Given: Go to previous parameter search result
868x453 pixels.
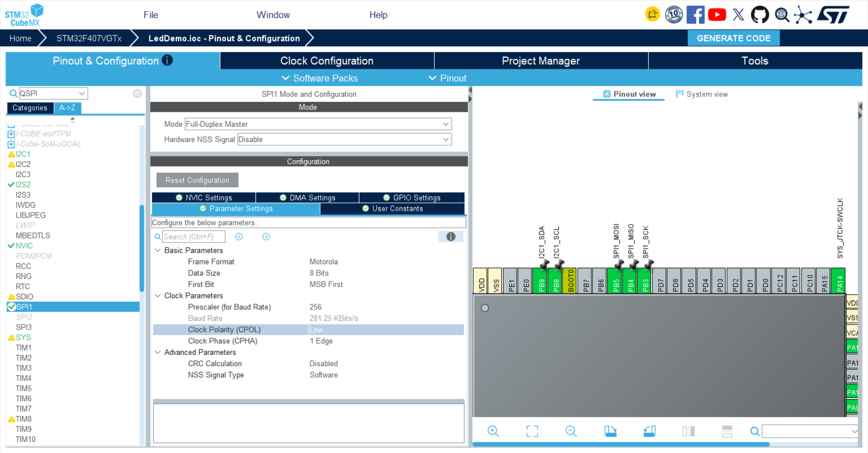Looking at the screenshot, I should [x=239, y=237].
